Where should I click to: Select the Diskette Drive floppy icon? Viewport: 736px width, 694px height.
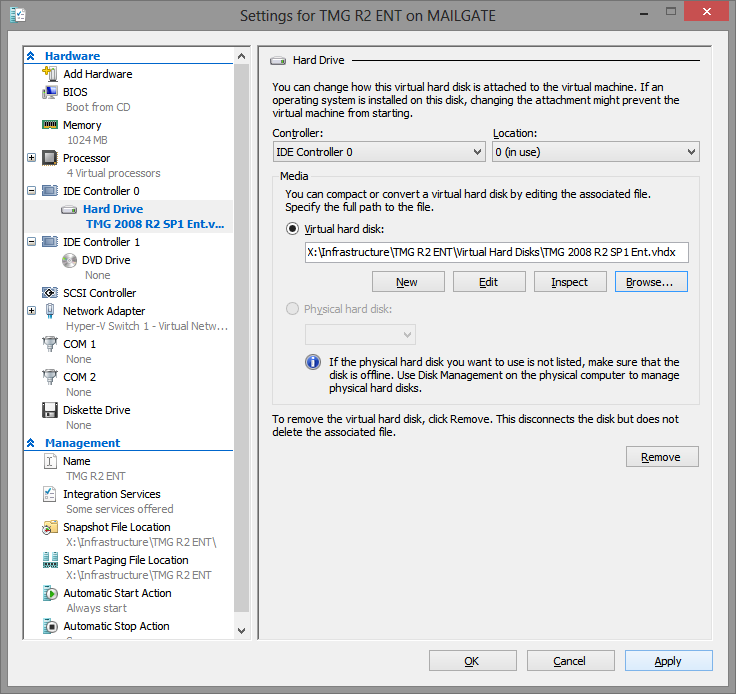[x=50, y=410]
